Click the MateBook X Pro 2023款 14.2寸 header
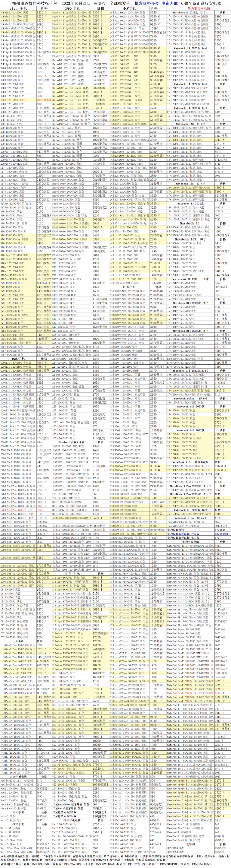 (x=191, y=486)
